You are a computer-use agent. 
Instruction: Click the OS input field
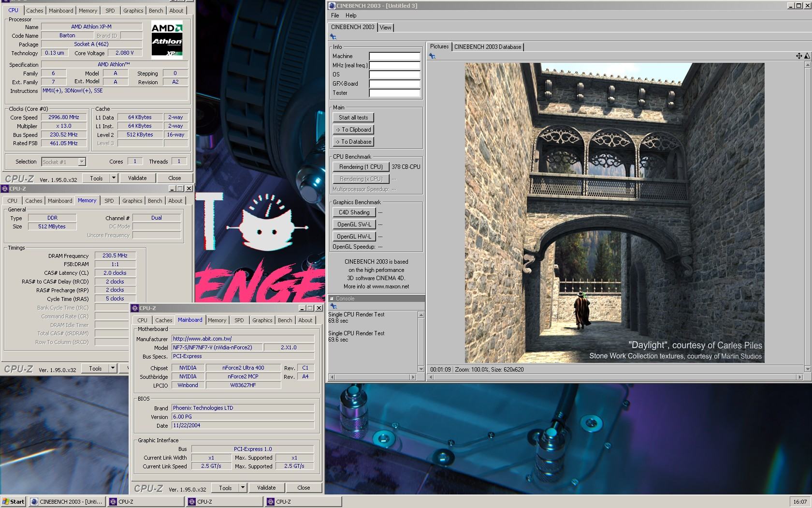click(x=394, y=75)
